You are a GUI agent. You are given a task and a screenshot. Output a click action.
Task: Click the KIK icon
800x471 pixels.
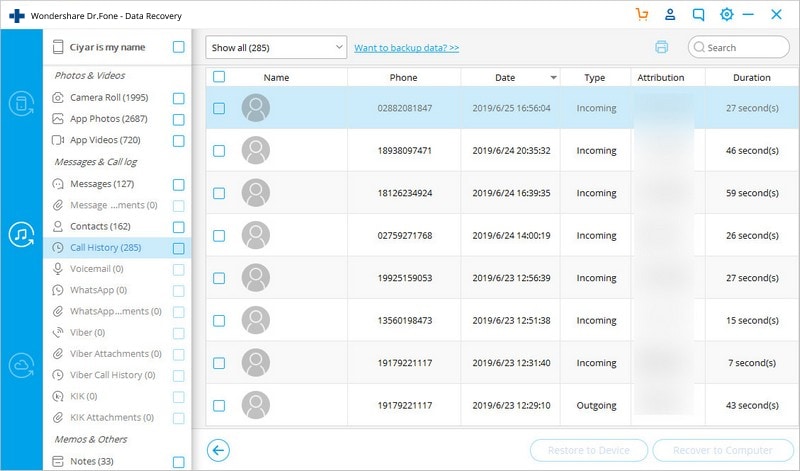tap(58, 396)
